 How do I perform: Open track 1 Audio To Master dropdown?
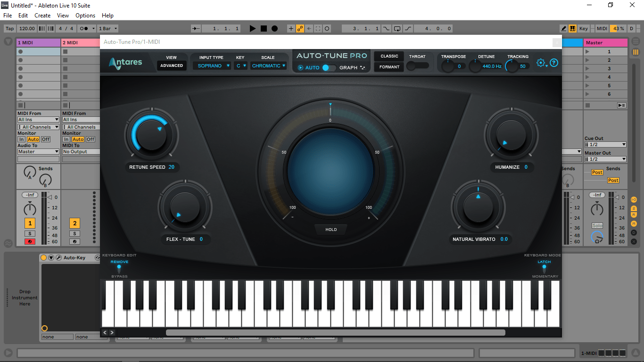pos(38,152)
